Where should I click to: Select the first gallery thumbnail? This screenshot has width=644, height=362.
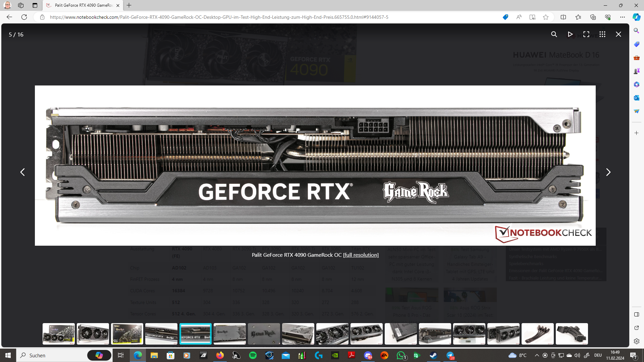click(x=59, y=334)
